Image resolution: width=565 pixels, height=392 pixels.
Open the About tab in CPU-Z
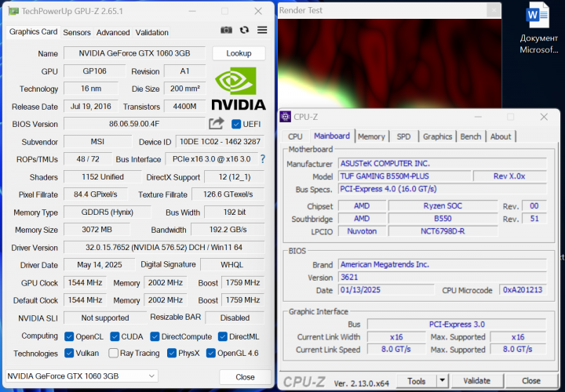(501, 136)
